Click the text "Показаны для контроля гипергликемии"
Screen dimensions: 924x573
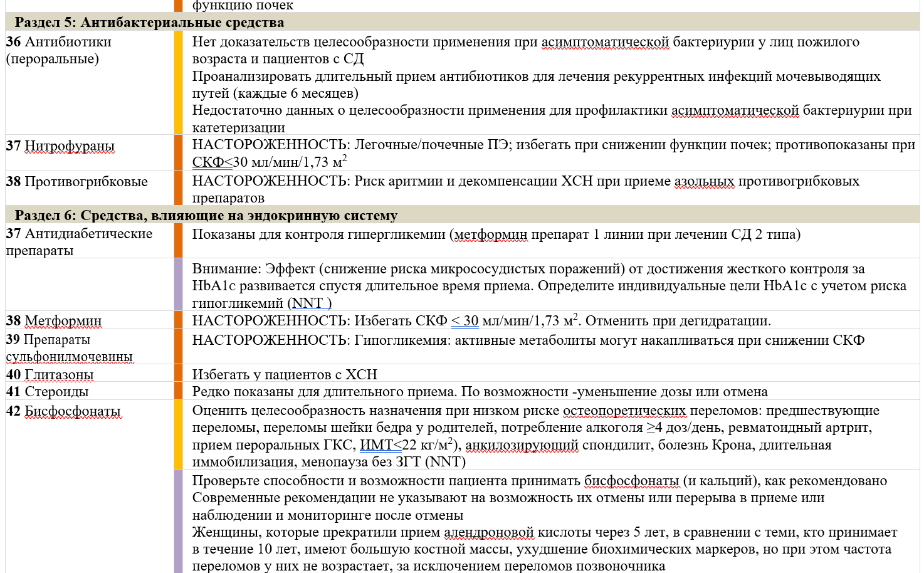coord(318,234)
